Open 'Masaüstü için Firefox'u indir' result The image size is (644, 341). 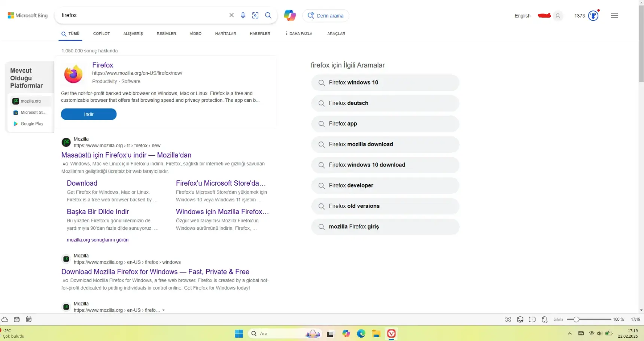[x=126, y=155]
